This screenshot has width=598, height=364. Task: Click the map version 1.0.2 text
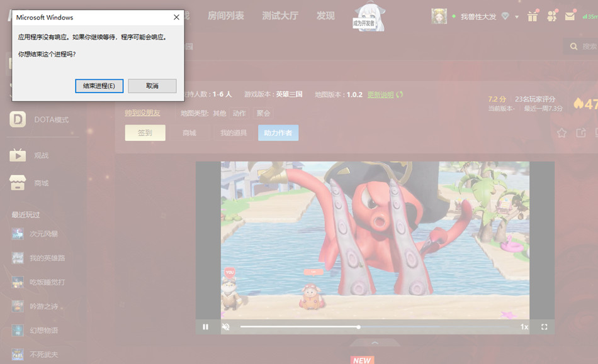354,95
